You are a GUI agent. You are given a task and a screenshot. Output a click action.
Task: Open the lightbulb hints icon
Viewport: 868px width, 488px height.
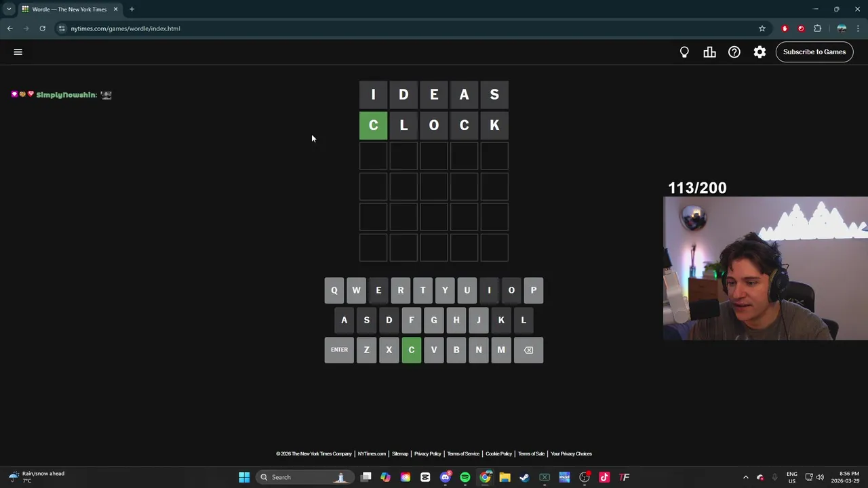point(684,52)
